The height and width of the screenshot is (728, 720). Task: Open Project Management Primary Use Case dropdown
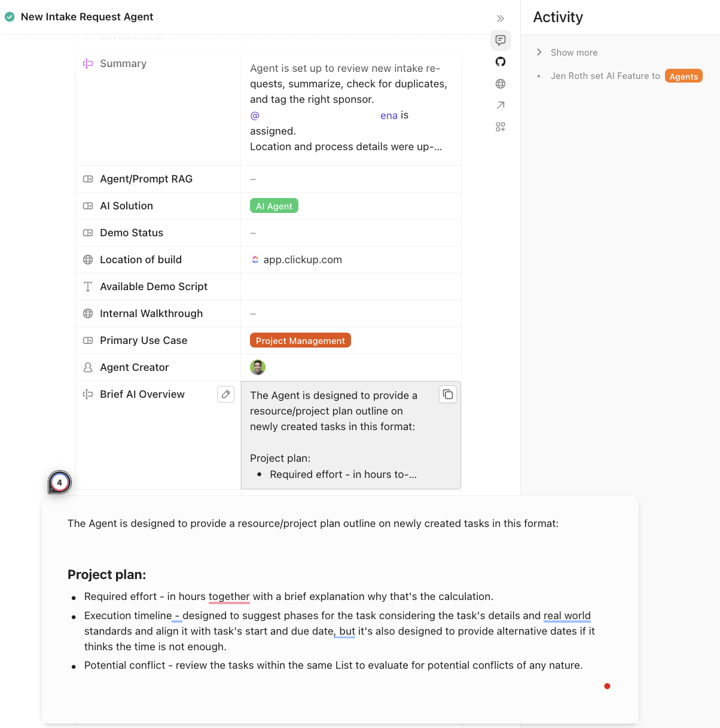pos(300,340)
